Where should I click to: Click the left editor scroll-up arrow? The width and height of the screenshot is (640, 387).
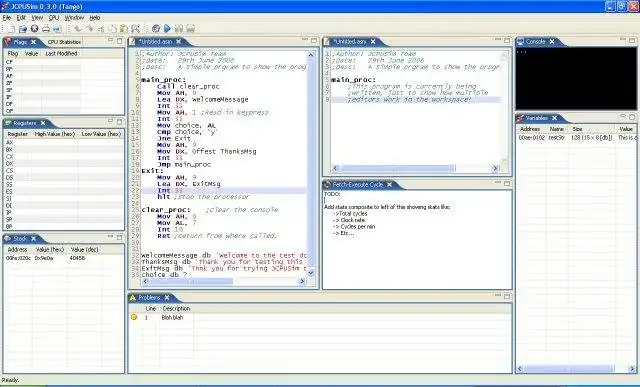[311, 55]
